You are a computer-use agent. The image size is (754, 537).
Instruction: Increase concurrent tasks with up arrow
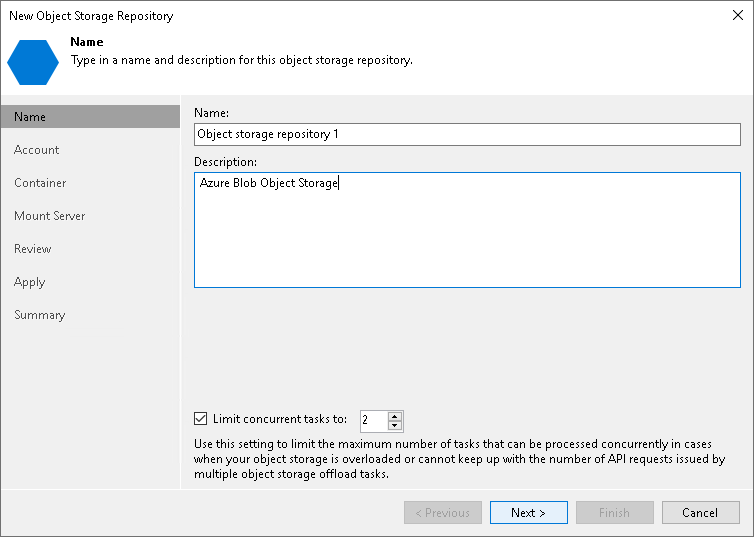pos(395,416)
